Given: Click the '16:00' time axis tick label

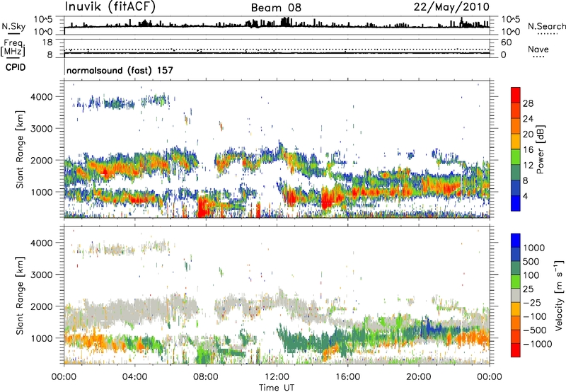Looking at the screenshot, I should [x=347, y=377].
